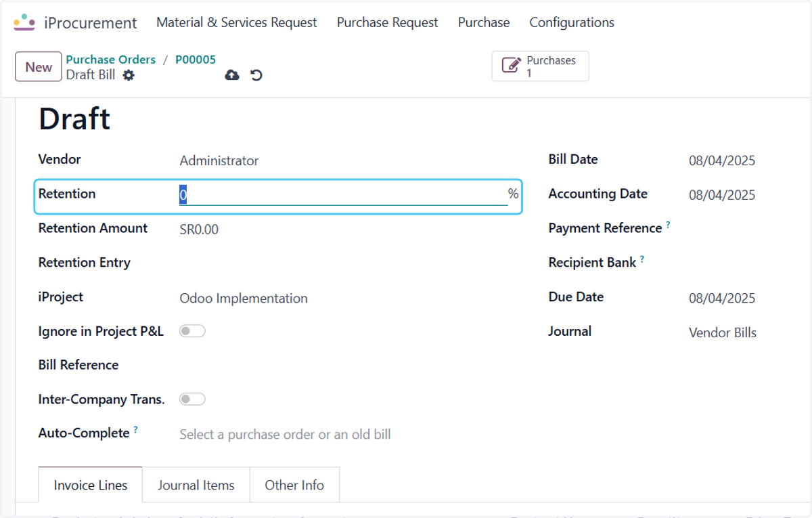Open the P00005 breadcrumb link

tap(196, 60)
